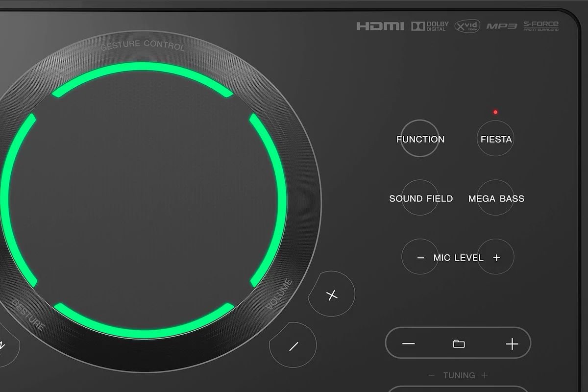Go to previous folder with the minus

409,344
